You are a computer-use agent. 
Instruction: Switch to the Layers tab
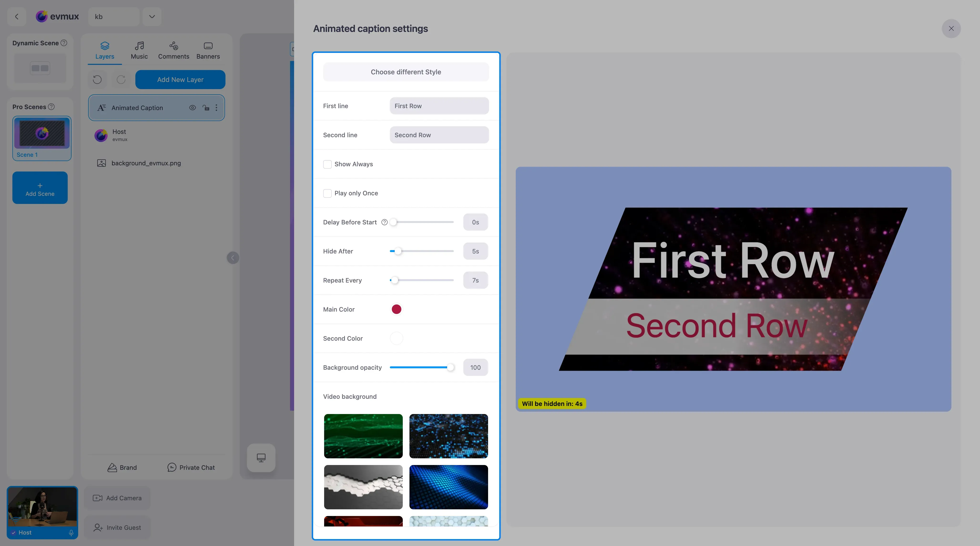(x=105, y=51)
